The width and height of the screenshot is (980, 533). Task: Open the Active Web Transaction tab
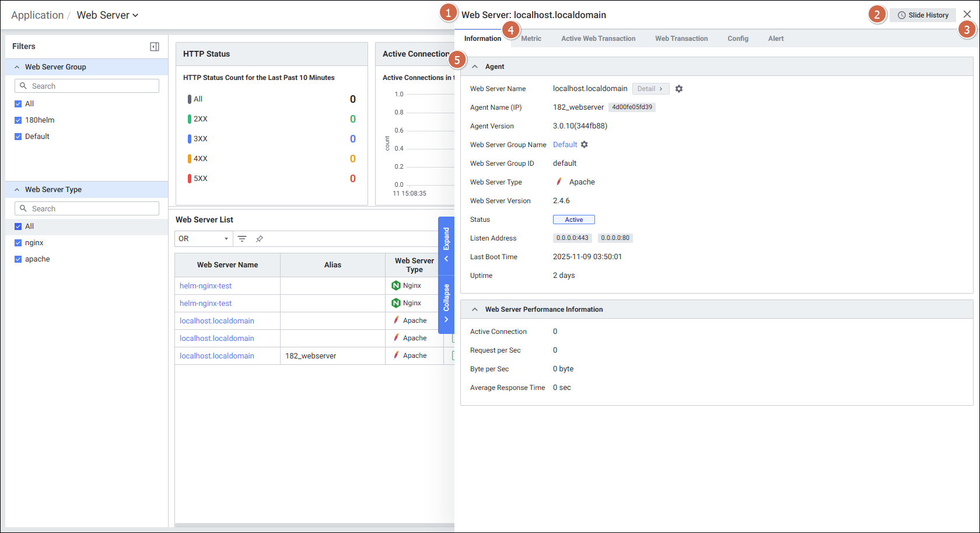598,39
